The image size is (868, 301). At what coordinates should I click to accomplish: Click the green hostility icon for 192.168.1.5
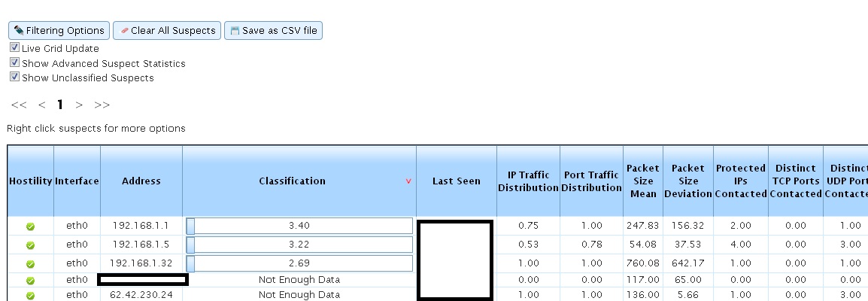pyautogui.click(x=30, y=245)
